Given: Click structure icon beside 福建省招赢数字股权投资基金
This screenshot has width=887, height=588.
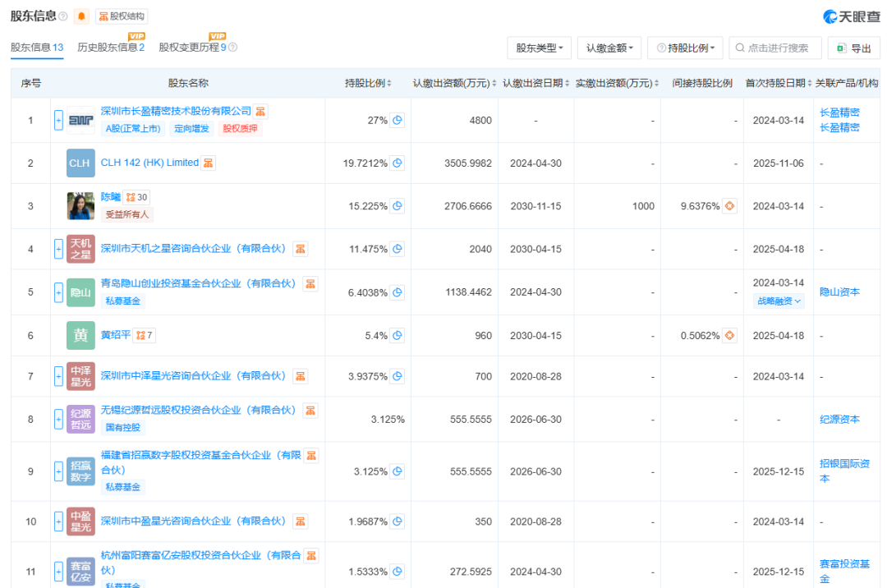Looking at the screenshot, I should (x=311, y=456).
